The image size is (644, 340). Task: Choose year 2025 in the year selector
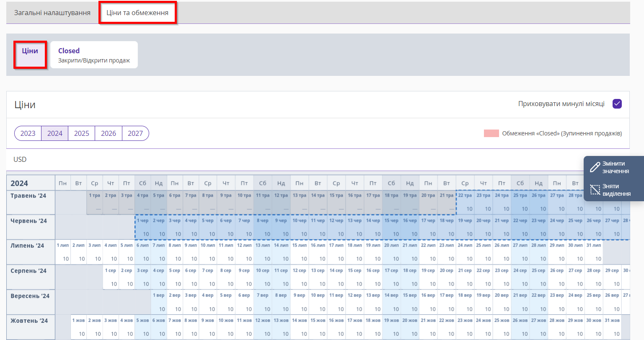(x=82, y=133)
